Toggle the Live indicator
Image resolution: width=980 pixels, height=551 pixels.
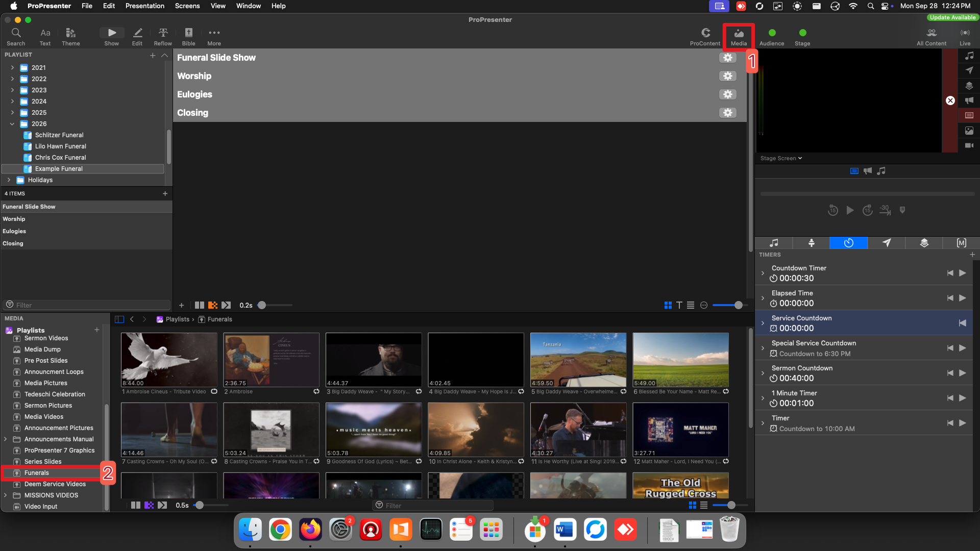[965, 36]
